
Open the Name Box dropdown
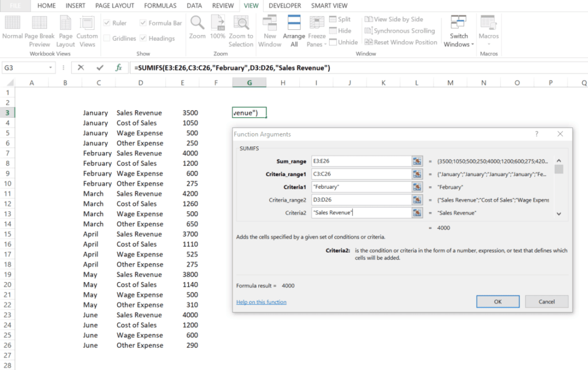click(50, 67)
